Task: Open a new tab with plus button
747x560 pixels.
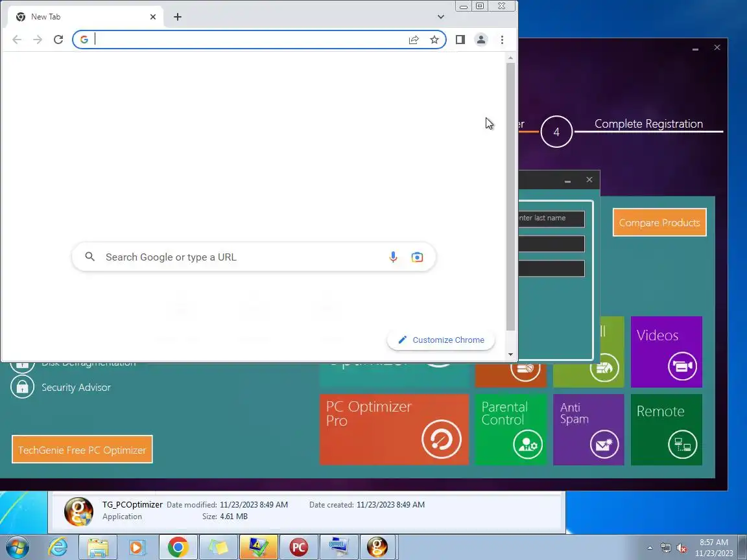Action: (x=177, y=17)
